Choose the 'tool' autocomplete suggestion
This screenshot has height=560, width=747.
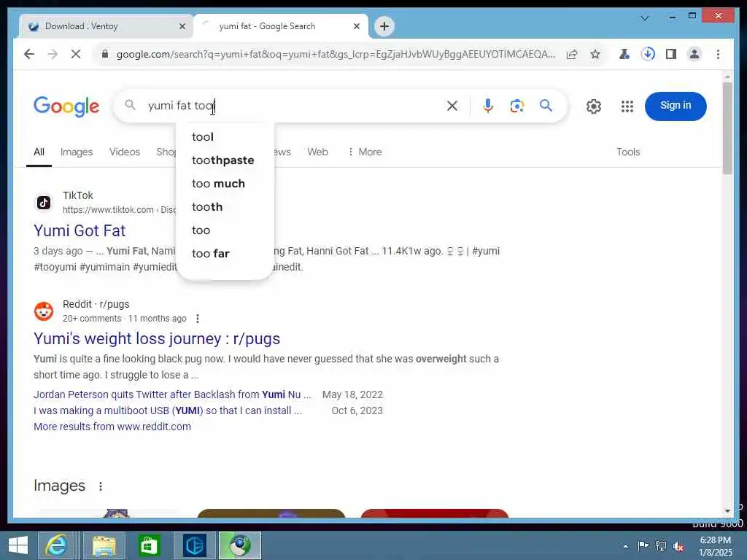click(225, 136)
